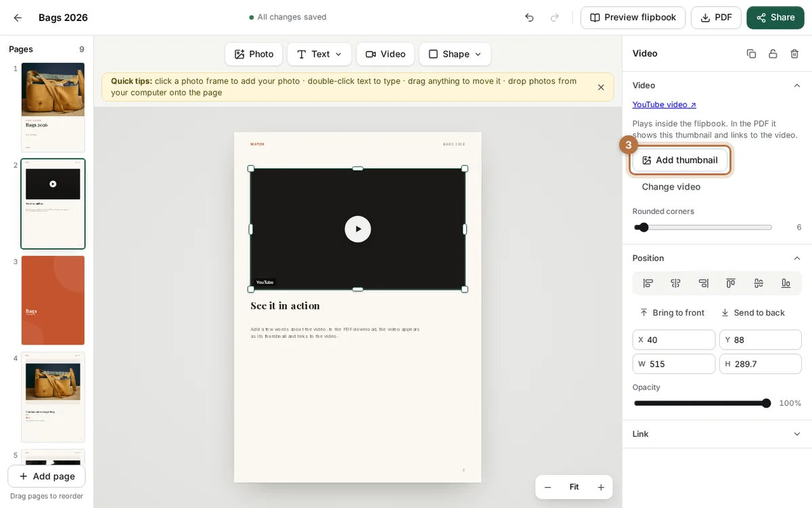Edit the W width field
The height and width of the screenshot is (508, 812).
tap(674, 364)
